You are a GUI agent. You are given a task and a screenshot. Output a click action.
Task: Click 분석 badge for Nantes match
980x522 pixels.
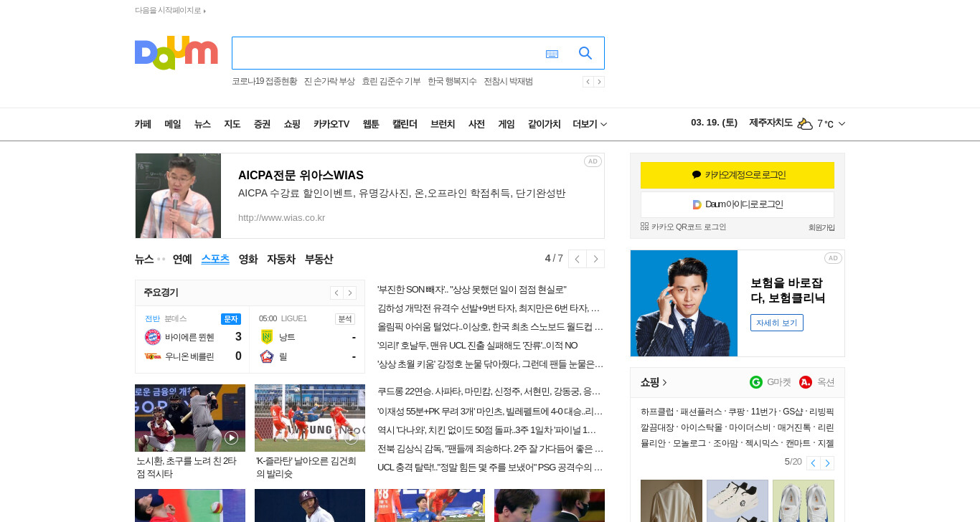tap(345, 319)
